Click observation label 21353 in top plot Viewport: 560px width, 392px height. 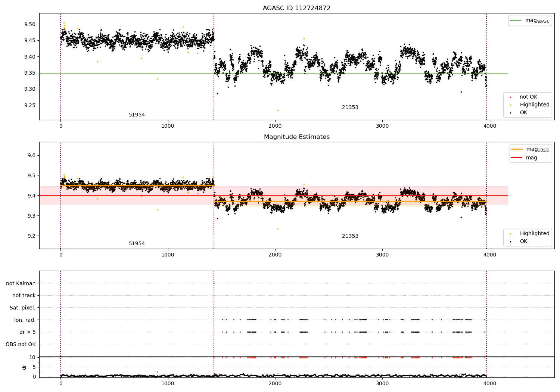click(350, 108)
